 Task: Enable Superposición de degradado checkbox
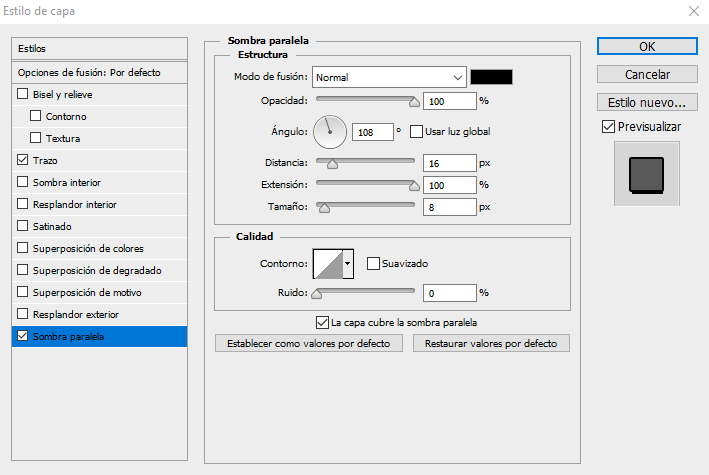pyautogui.click(x=22, y=270)
